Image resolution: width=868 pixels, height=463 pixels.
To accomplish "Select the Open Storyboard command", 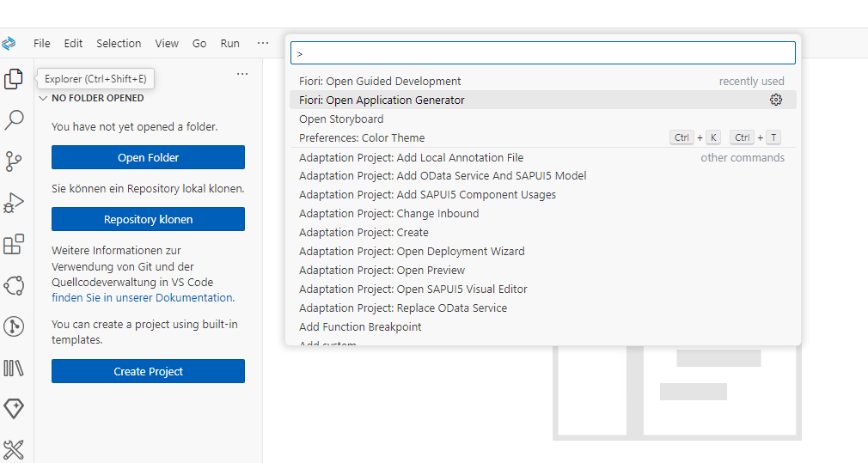I will pos(543,119).
